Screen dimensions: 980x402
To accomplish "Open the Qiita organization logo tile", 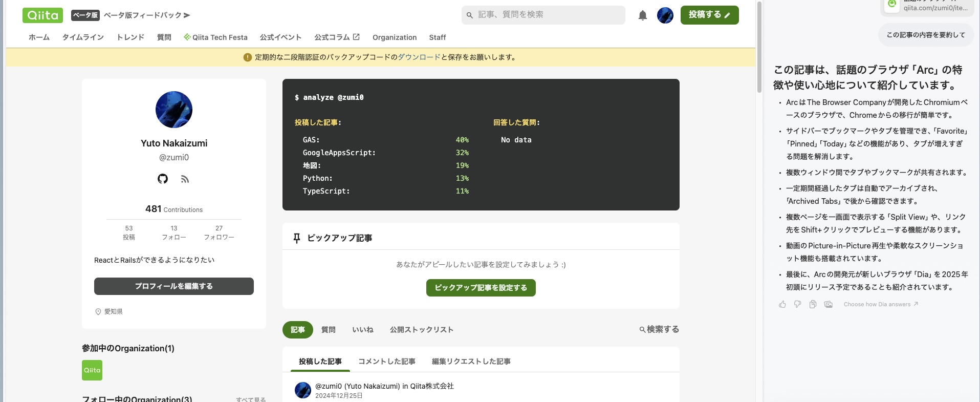I will click(x=92, y=370).
